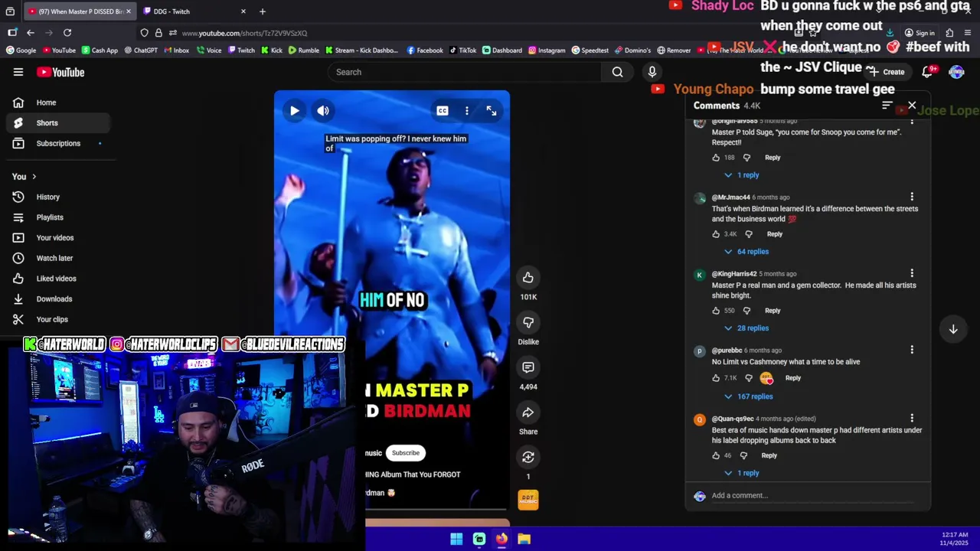980x551 pixels.
Task: Reply to @Quan-qs9ec's comment
Action: pos(769,456)
